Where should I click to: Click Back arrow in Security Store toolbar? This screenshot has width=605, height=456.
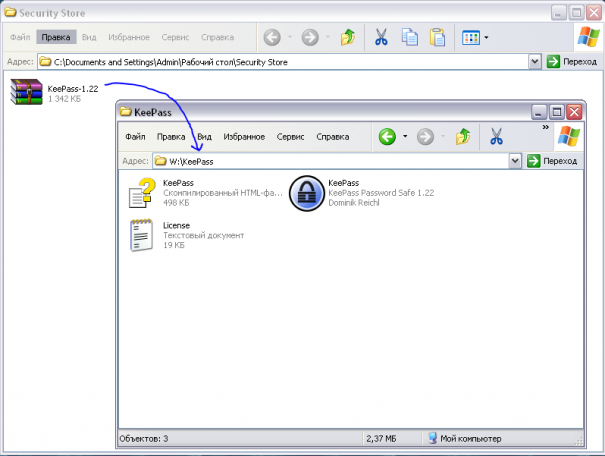pyautogui.click(x=272, y=37)
